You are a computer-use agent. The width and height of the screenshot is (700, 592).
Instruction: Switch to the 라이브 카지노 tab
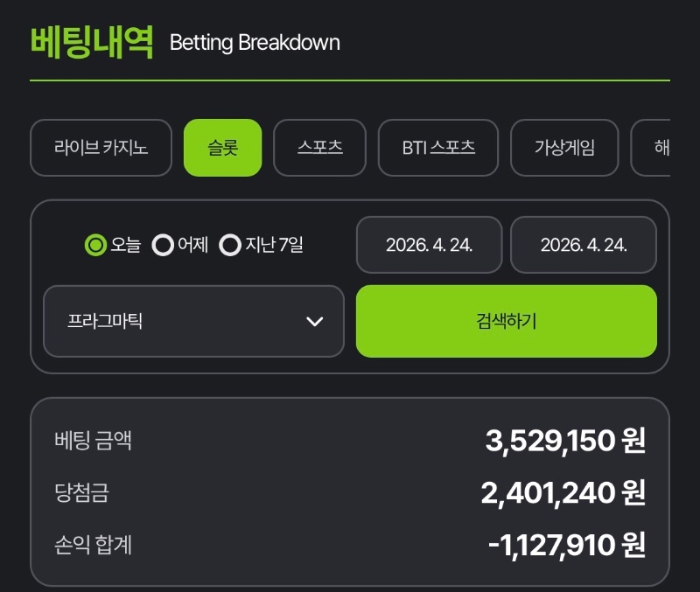tap(101, 148)
